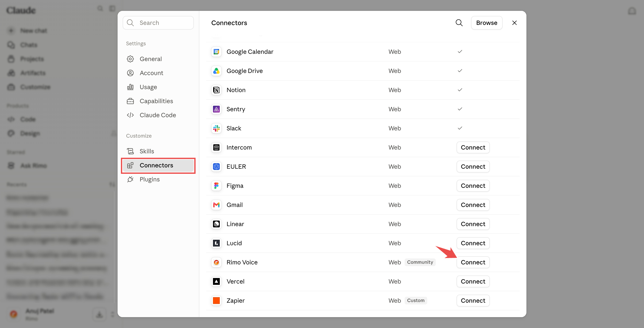Click the magnifier icon beside Browse

[459, 23]
